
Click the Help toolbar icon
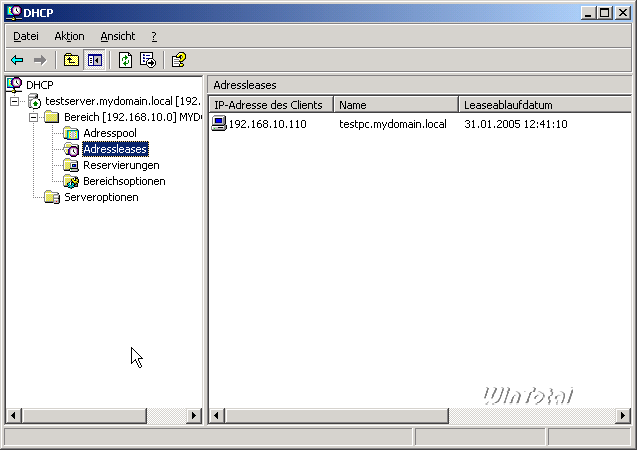[x=179, y=61]
